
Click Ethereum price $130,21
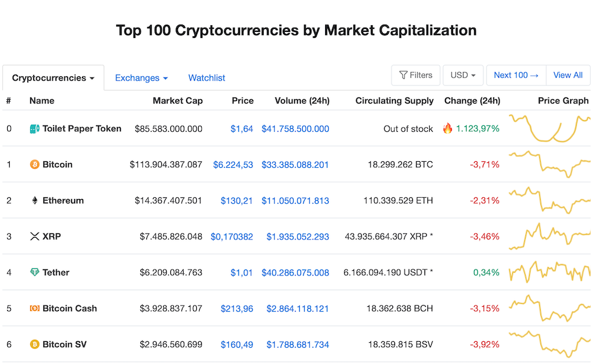pyautogui.click(x=237, y=200)
